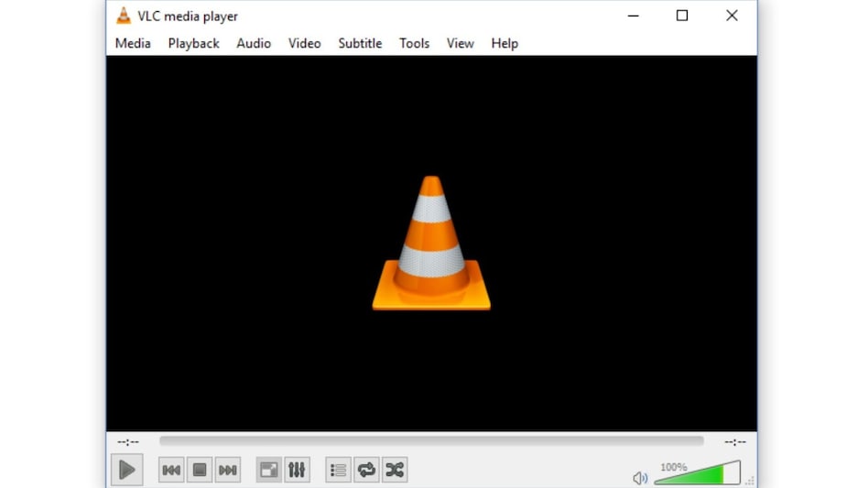The width and height of the screenshot is (868, 488).
Task: Toggle the playlist view
Action: [338, 470]
